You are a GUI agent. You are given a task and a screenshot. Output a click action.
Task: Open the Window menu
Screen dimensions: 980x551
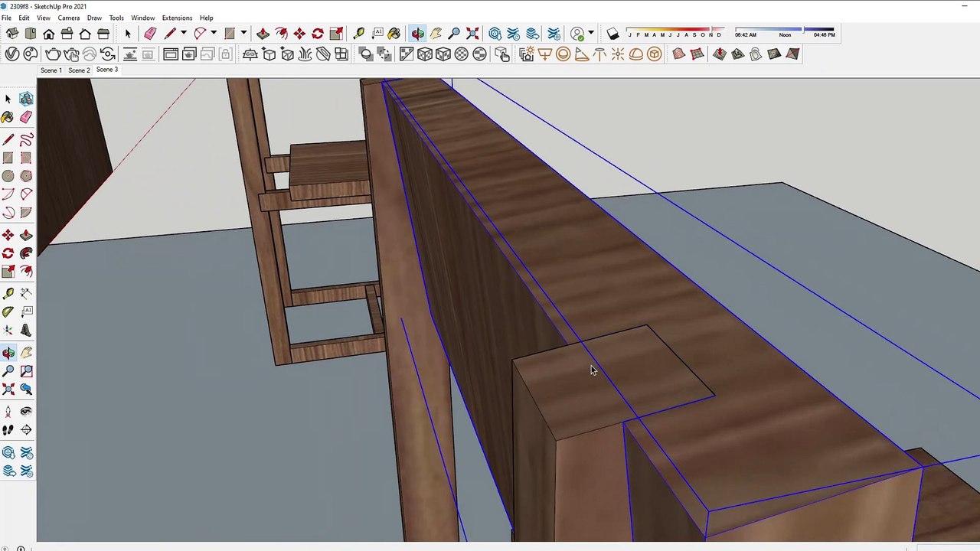coord(142,18)
